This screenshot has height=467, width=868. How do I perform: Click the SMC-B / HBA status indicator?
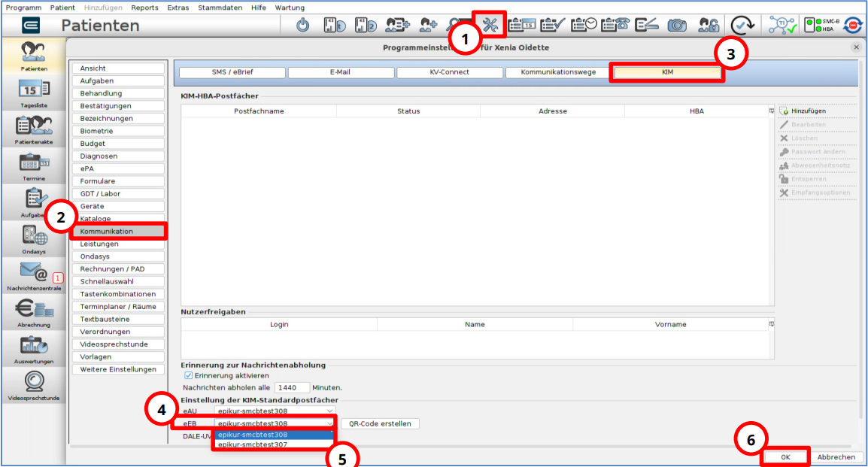point(822,25)
